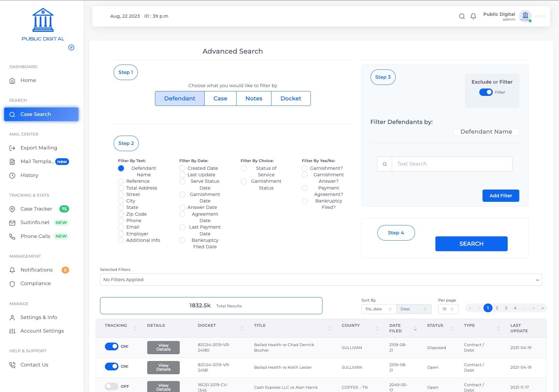Screen dimensions: 559x392
Task: Select the Notes filter tab
Action: [254, 98]
